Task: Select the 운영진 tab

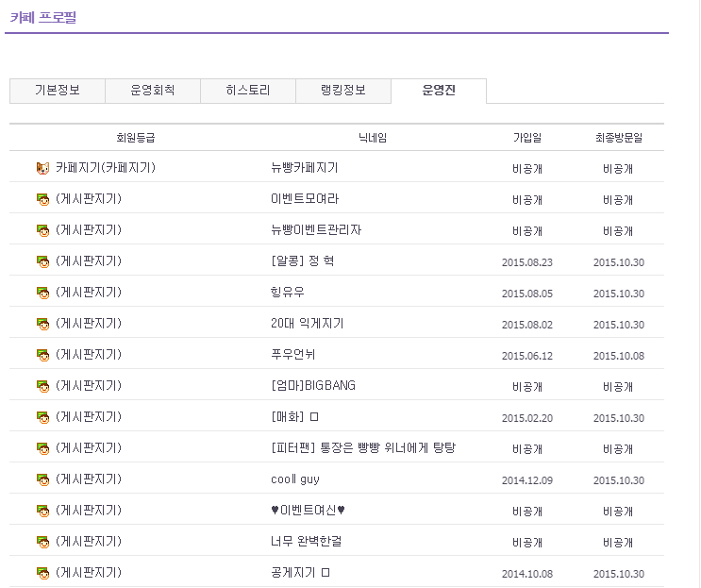Action: pos(439,91)
